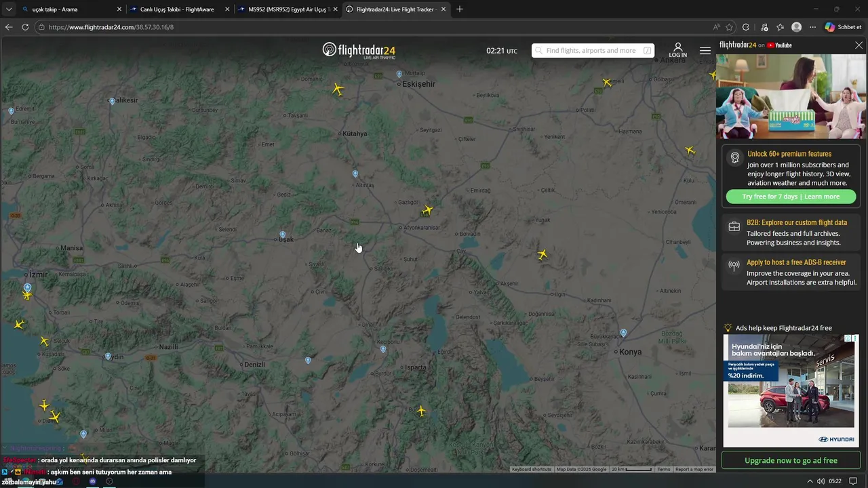Add page to favorites with star icon
The image size is (868, 488).
730,27
